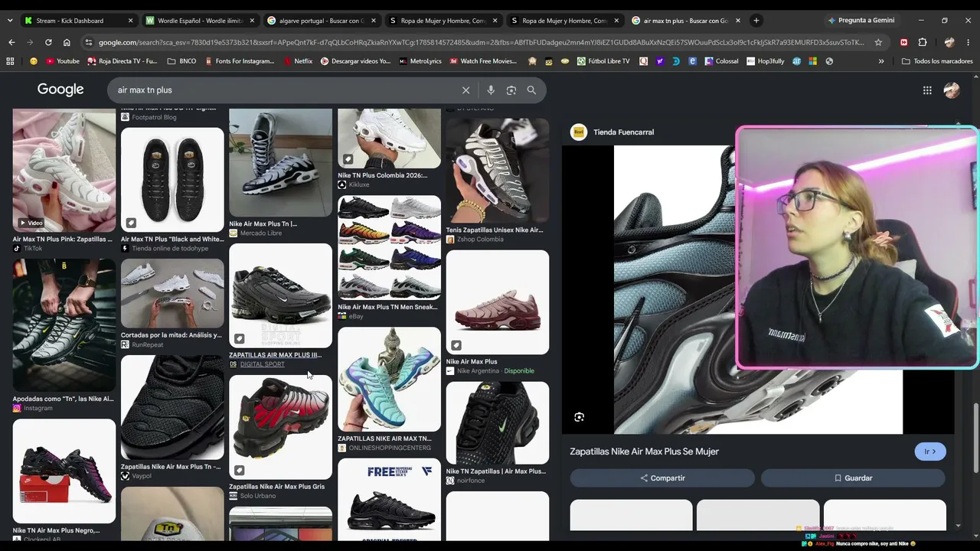980x551 pixels.
Task: Clear the Google search box text
Action: (465, 90)
